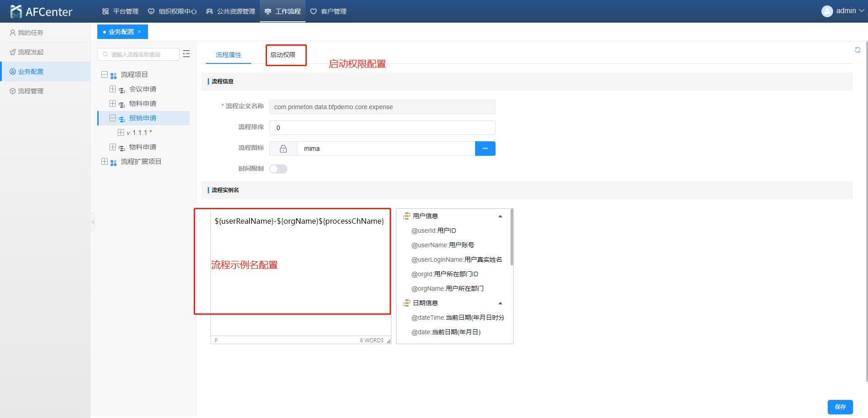This screenshot has width=868, height=418.
Task: Select 流程发起 in the sidebar
Action: pyautogui.click(x=30, y=52)
